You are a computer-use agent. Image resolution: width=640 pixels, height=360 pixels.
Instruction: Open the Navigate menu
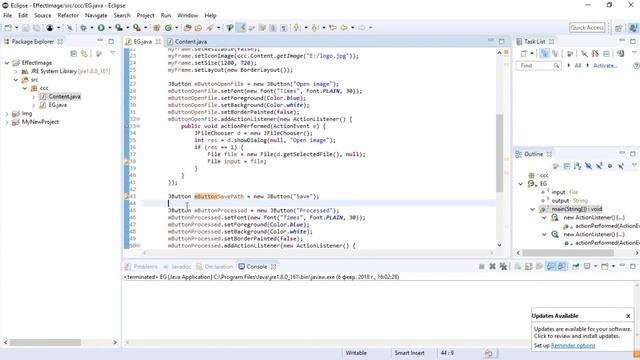(96, 16)
